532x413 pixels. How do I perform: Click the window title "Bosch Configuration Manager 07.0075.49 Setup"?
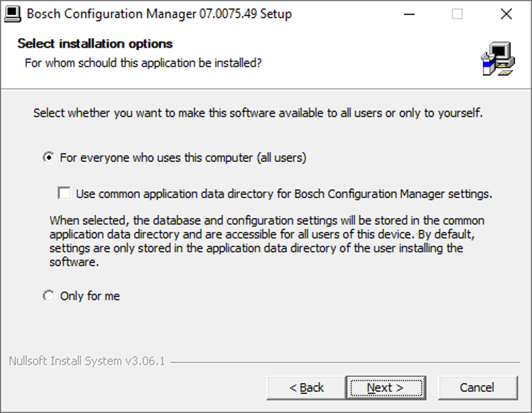(x=159, y=14)
